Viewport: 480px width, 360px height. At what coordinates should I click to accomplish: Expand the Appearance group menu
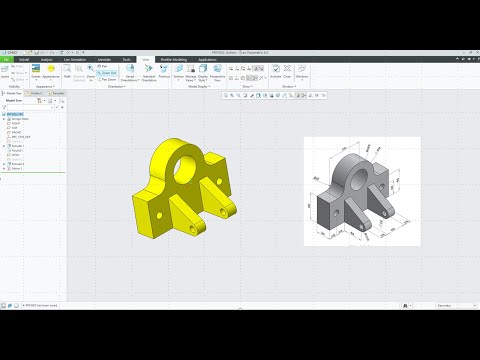[45, 87]
